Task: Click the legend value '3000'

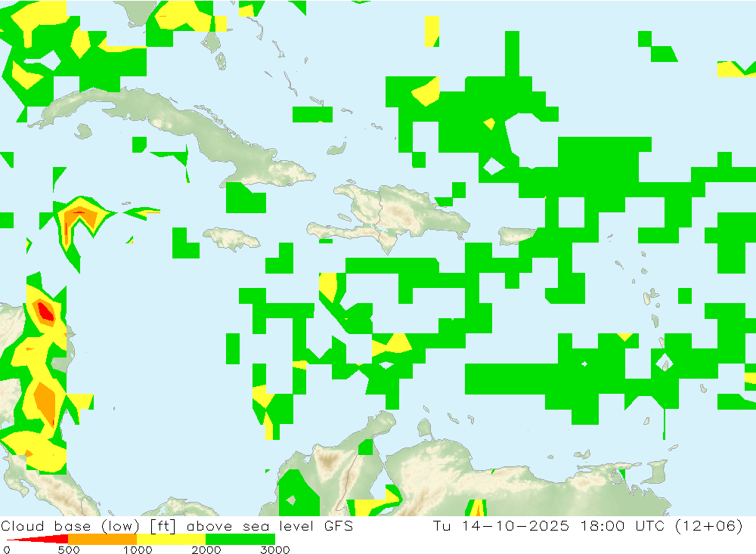Action: tap(275, 550)
